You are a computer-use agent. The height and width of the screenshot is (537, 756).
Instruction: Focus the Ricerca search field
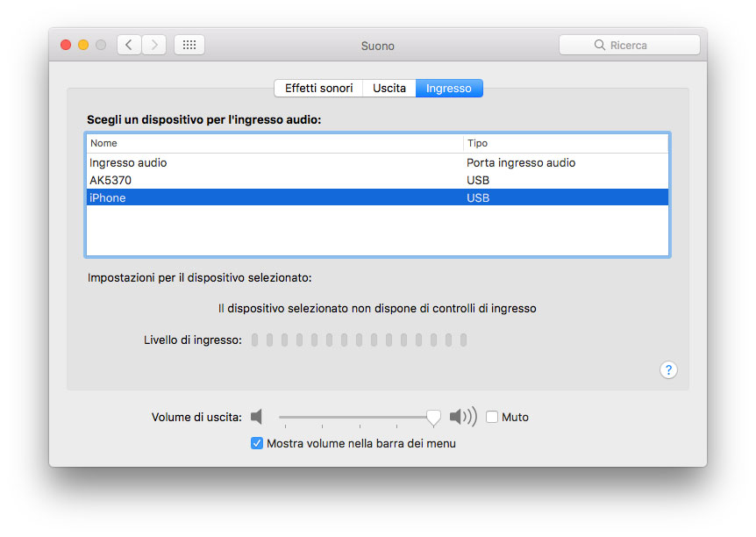pyautogui.click(x=629, y=45)
